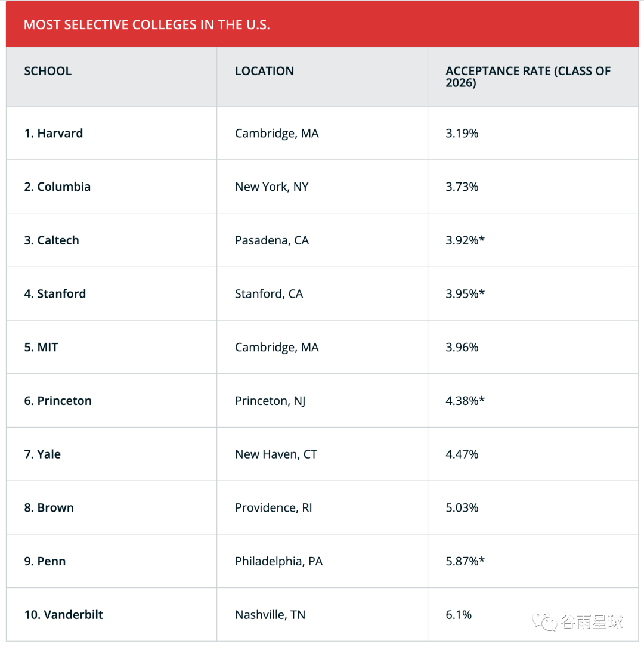Viewport: 644px width, 650px height.
Task: Click the 8. Brown school name
Action: 49,507
